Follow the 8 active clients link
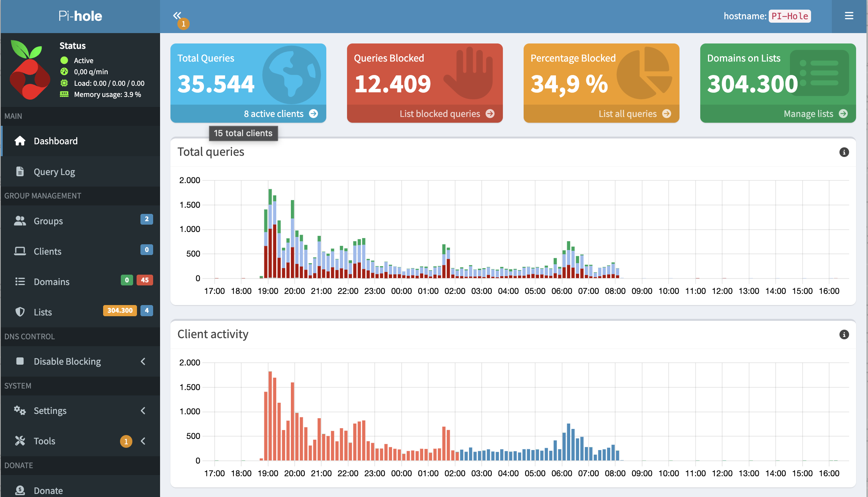This screenshot has width=868, height=497. pos(274,114)
